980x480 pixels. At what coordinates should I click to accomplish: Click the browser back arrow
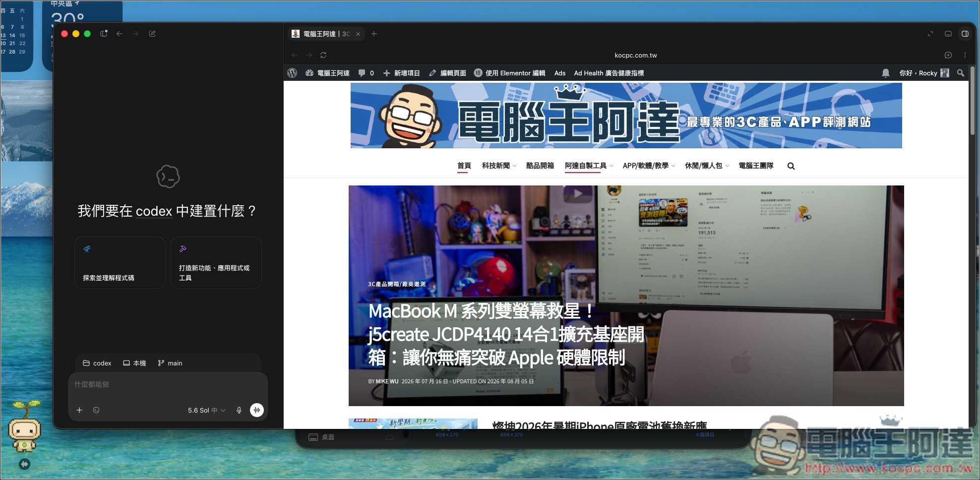(x=295, y=55)
